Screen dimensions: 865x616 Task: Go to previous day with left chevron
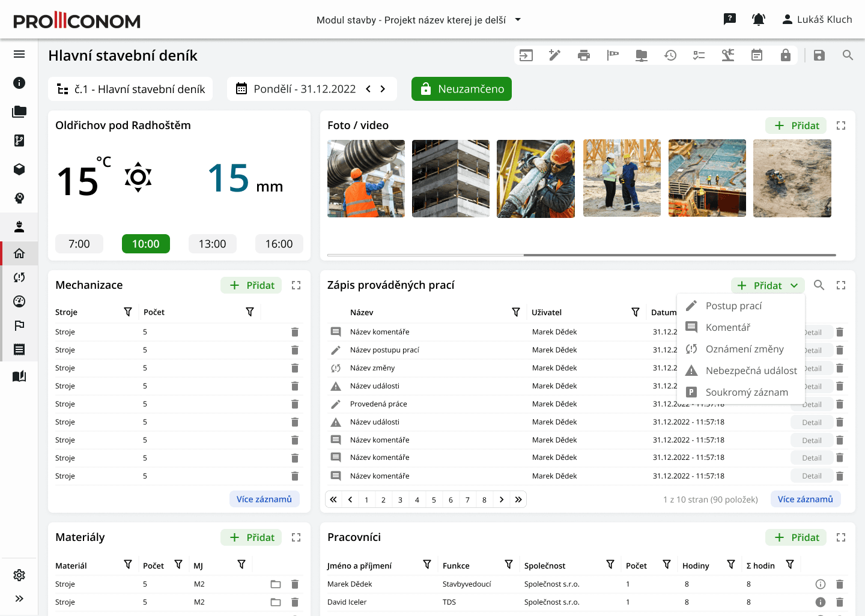tap(368, 89)
